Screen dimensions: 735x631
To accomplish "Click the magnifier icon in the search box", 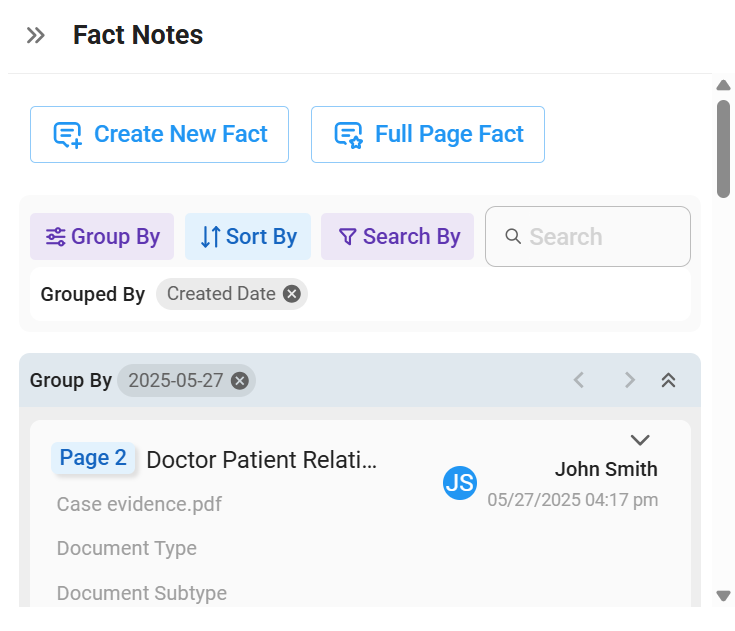I will point(513,236).
